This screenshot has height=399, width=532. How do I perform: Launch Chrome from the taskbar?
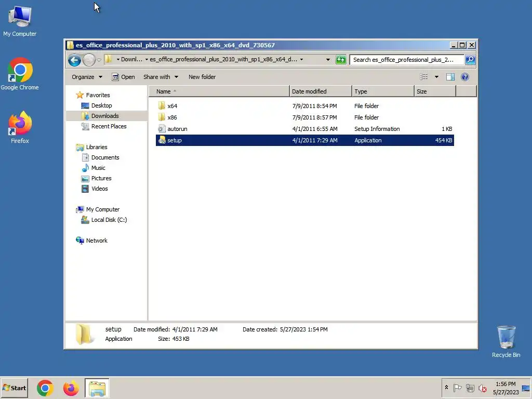coord(45,388)
